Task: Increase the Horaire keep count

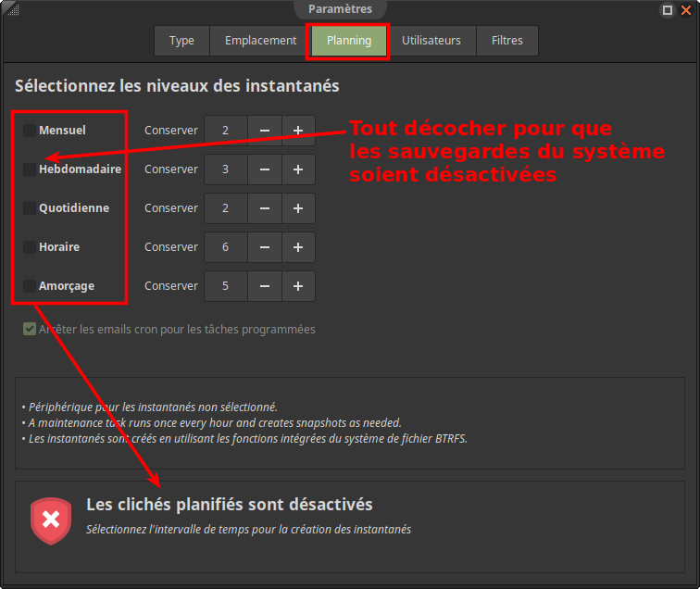Action: coord(298,247)
